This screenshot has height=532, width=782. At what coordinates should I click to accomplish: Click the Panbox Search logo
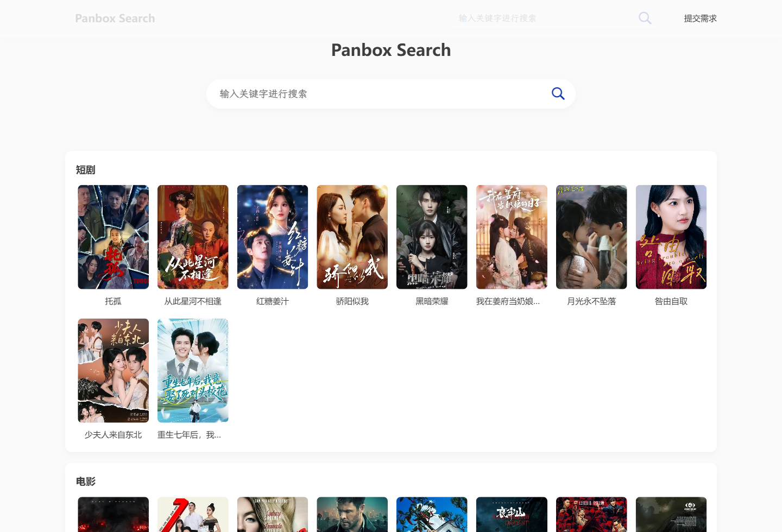(x=115, y=18)
